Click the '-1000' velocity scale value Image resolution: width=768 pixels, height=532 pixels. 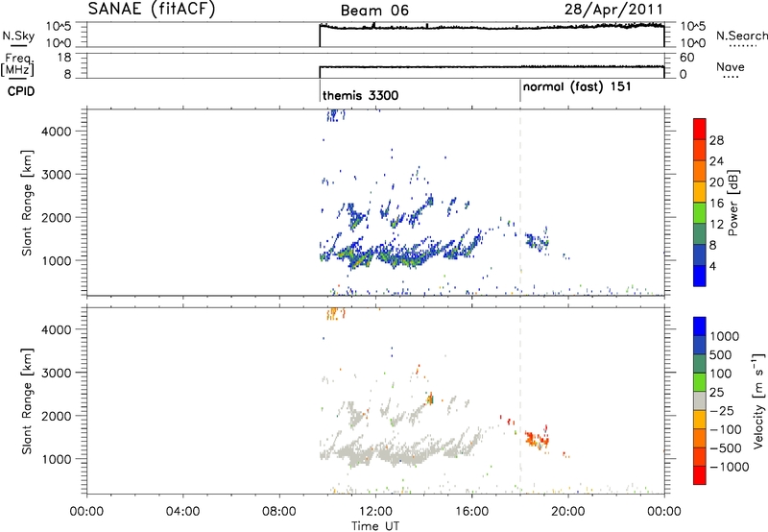point(730,467)
